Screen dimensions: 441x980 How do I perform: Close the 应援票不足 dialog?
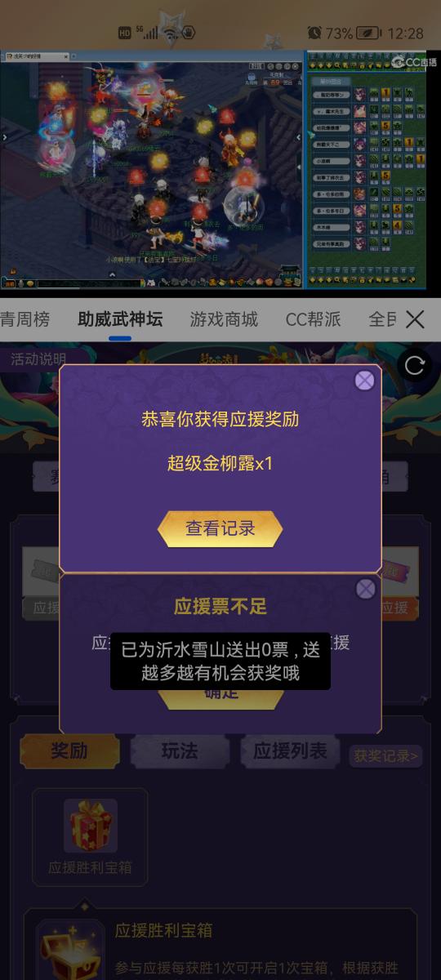tap(366, 589)
